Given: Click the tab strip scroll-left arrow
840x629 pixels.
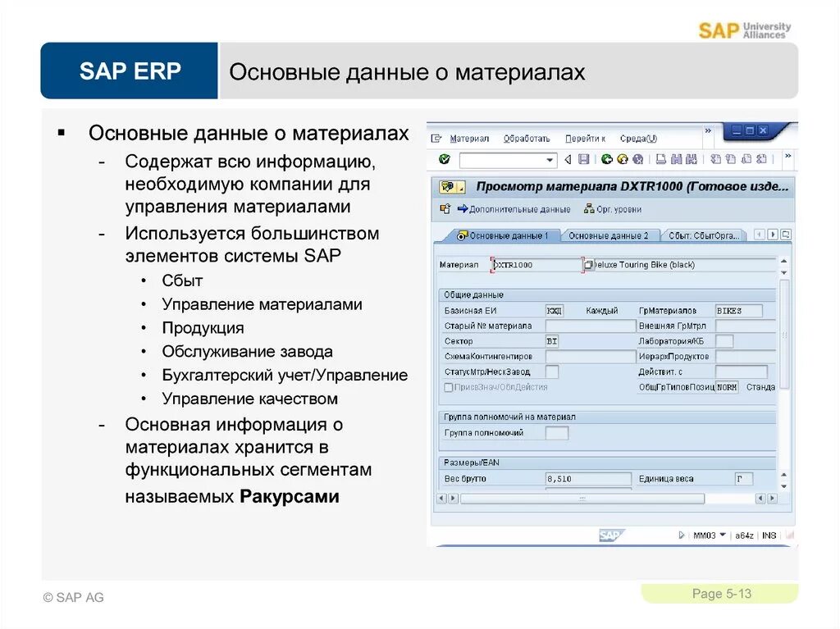Looking at the screenshot, I should tap(759, 235).
